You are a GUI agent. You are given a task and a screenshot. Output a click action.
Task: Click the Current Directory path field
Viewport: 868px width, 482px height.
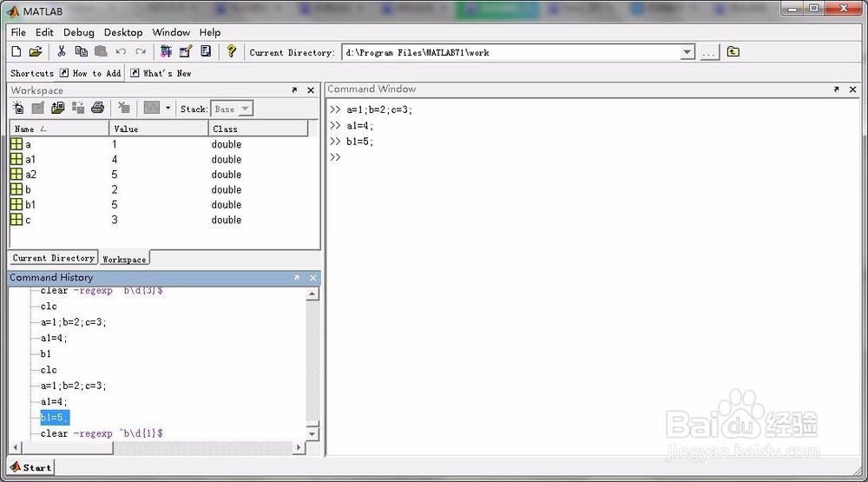[x=512, y=52]
